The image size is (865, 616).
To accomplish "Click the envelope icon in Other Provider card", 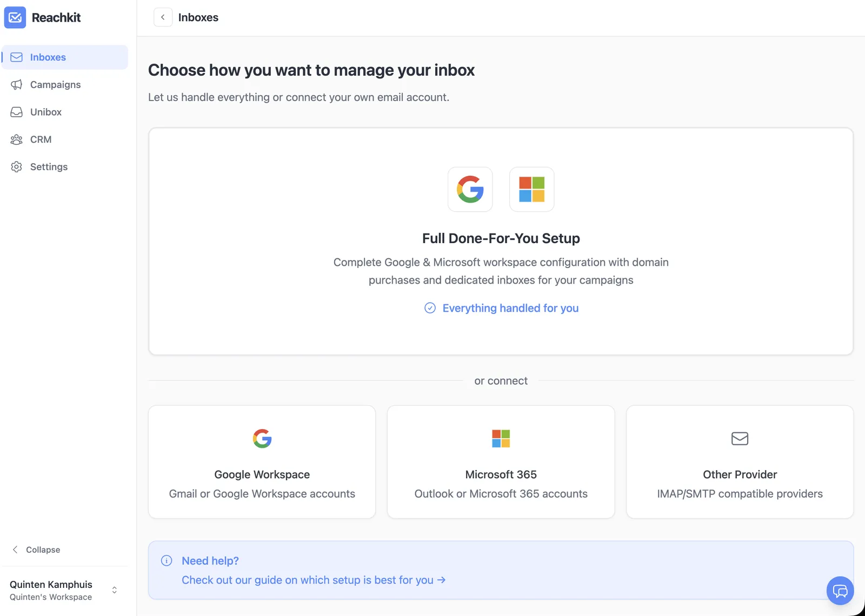I will [x=740, y=439].
